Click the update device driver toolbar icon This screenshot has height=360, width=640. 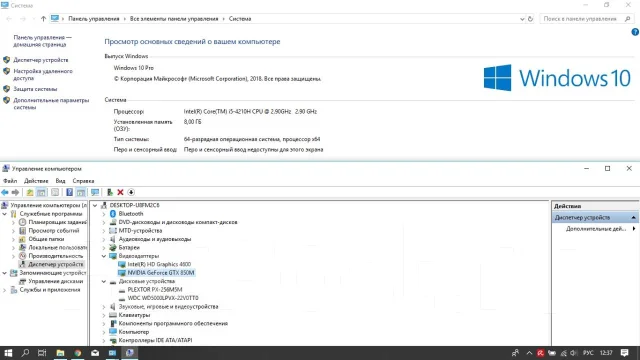110,192
